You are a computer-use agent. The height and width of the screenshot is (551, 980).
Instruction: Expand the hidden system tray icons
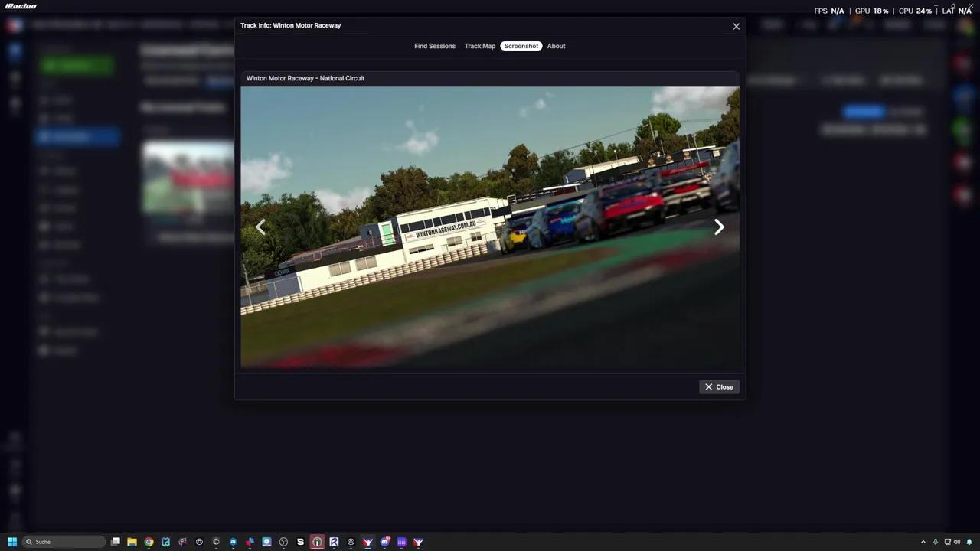(923, 542)
